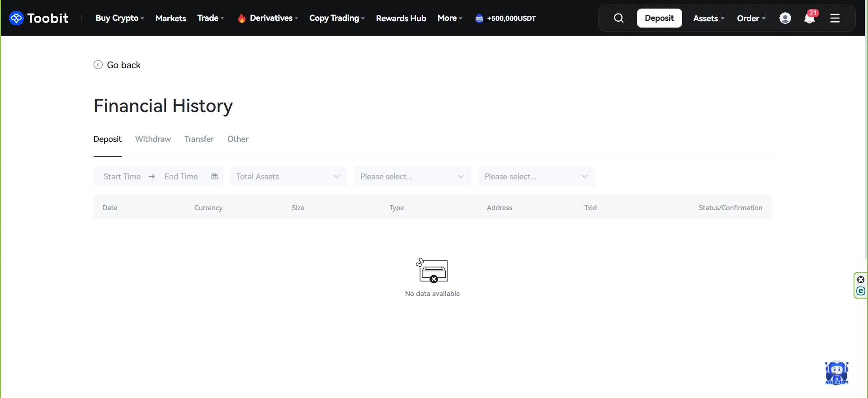Expand the Buy Crypto menu
Image resolution: width=868 pixels, height=398 pixels.
coord(119,18)
